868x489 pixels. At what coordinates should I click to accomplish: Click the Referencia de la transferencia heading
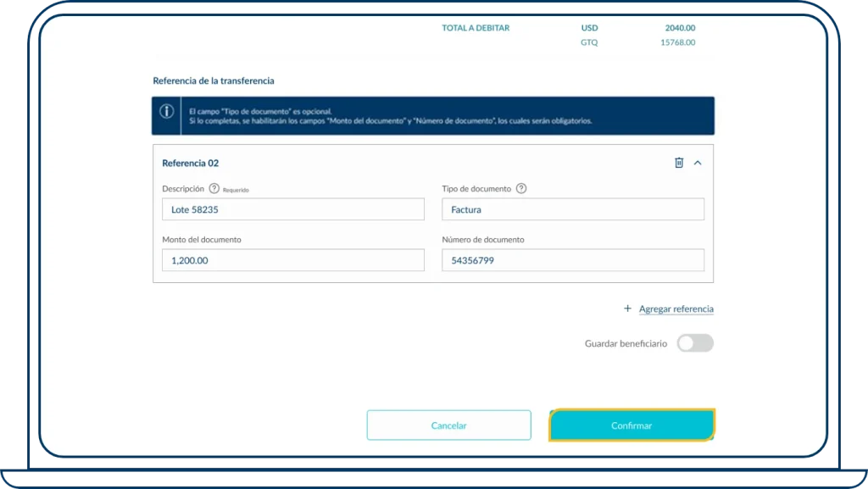214,81
